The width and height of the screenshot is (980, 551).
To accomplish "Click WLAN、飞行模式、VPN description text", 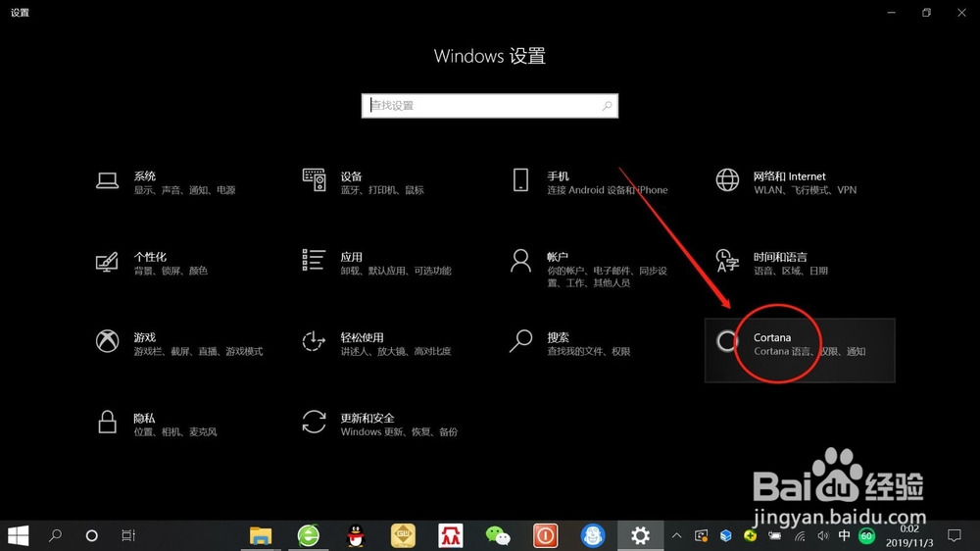I will click(x=805, y=190).
